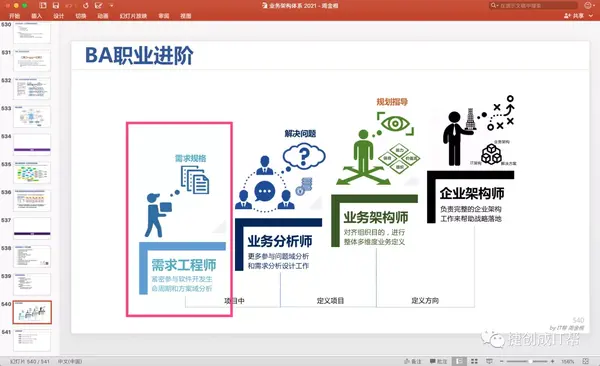Click the zoom in plus button

[552, 361]
